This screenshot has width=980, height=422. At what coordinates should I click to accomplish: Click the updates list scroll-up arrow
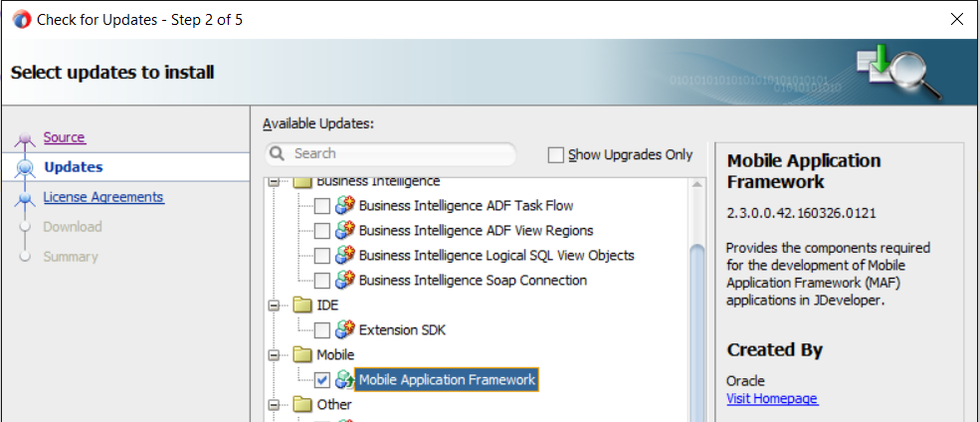pyautogui.click(x=696, y=184)
